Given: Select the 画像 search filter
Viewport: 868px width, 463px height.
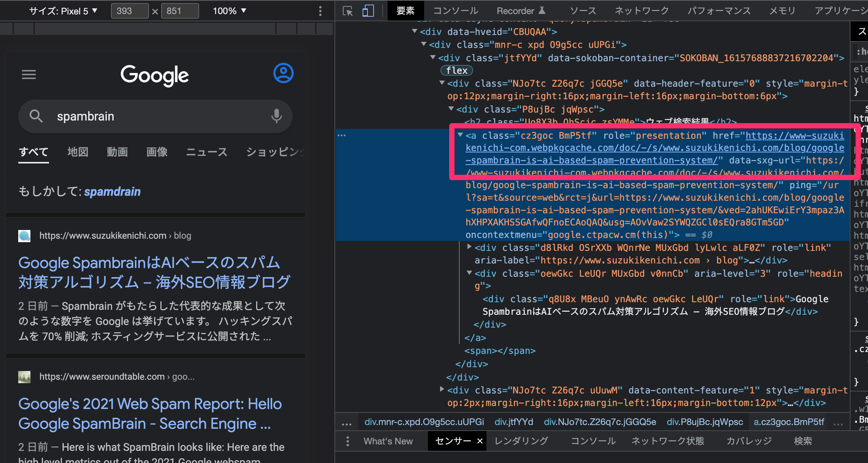Looking at the screenshot, I should [x=157, y=152].
